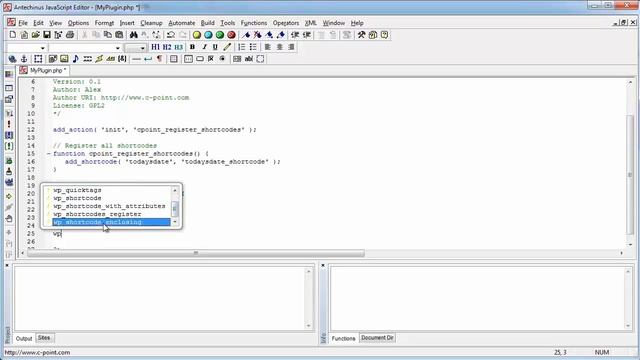This screenshot has height=360, width=640.
Task: Apply H3 heading format
Action: pos(178,47)
